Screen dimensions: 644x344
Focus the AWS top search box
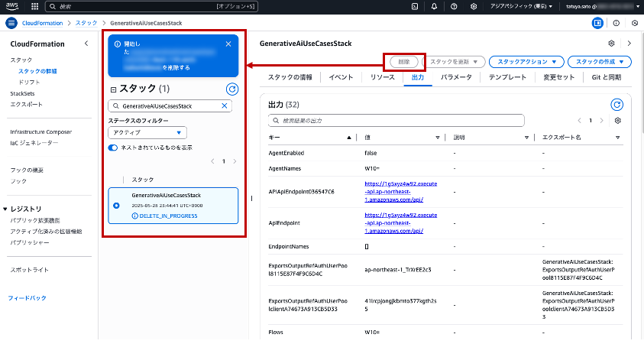pos(151,7)
